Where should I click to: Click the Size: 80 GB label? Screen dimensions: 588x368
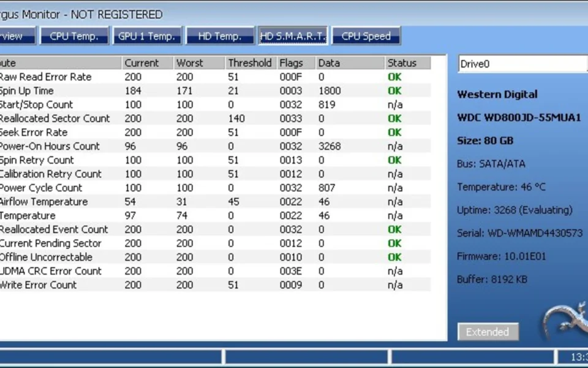tap(485, 140)
